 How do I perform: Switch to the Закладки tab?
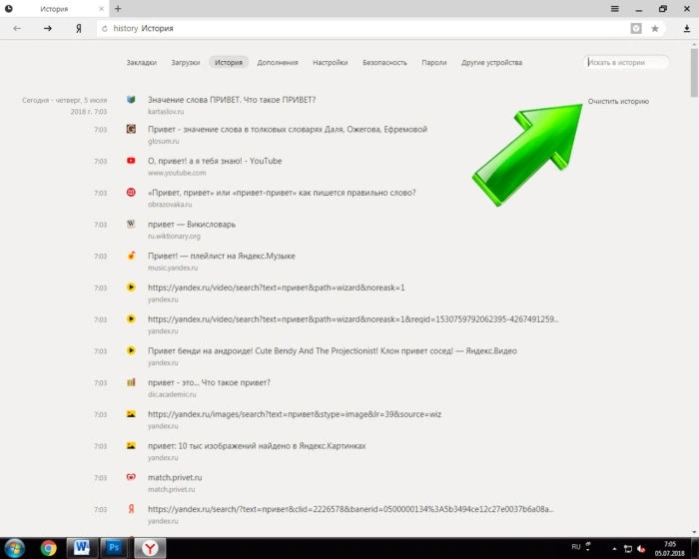tap(141, 62)
